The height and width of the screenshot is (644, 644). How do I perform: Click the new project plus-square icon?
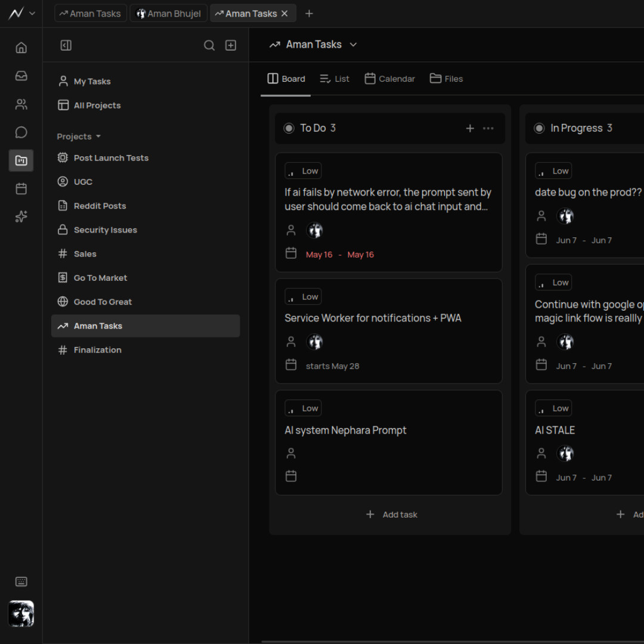(x=231, y=45)
